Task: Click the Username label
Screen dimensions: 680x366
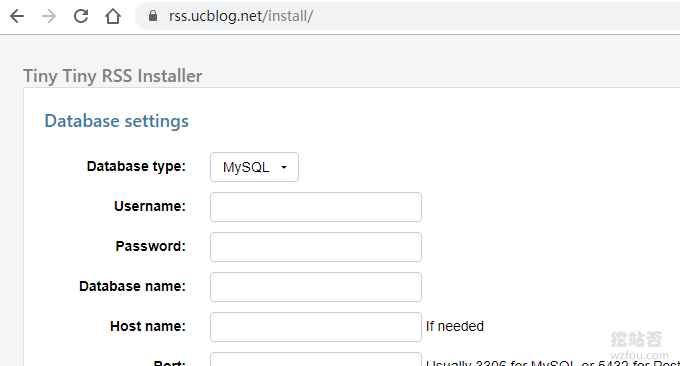Action: pyautogui.click(x=150, y=206)
